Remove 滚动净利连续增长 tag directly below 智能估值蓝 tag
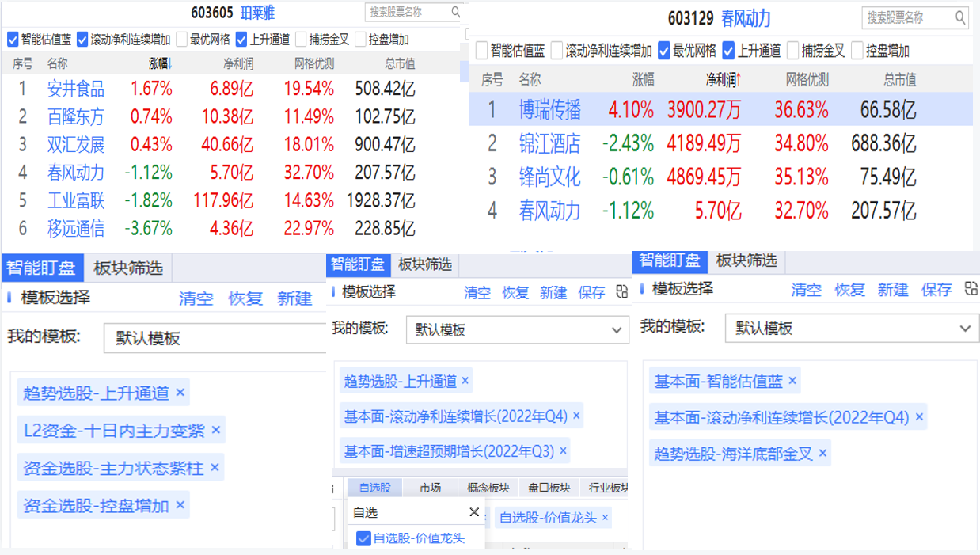The width and height of the screenshot is (980, 555). (x=919, y=416)
